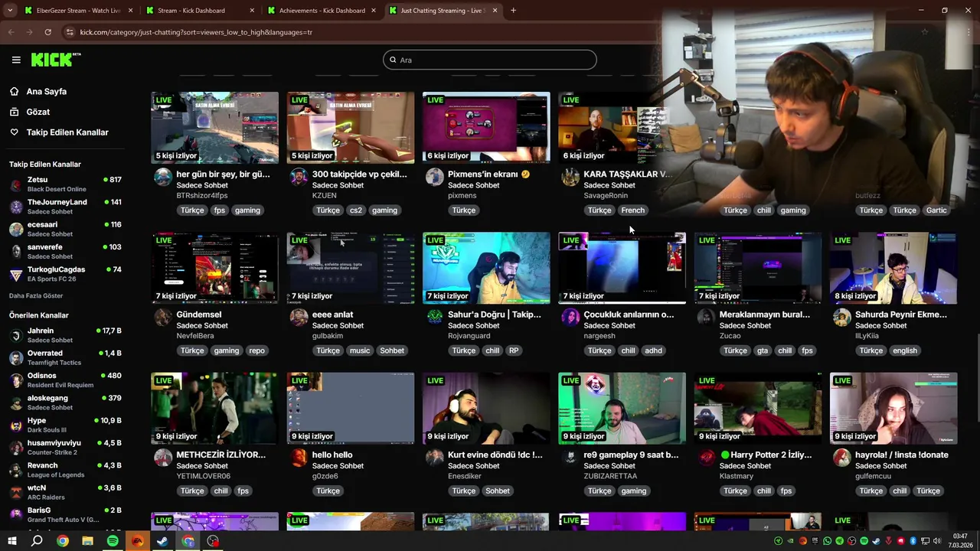
Task: Open ZUBIZARETTAA stream thumbnail
Action: pyautogui.click(x=622, y=408)
